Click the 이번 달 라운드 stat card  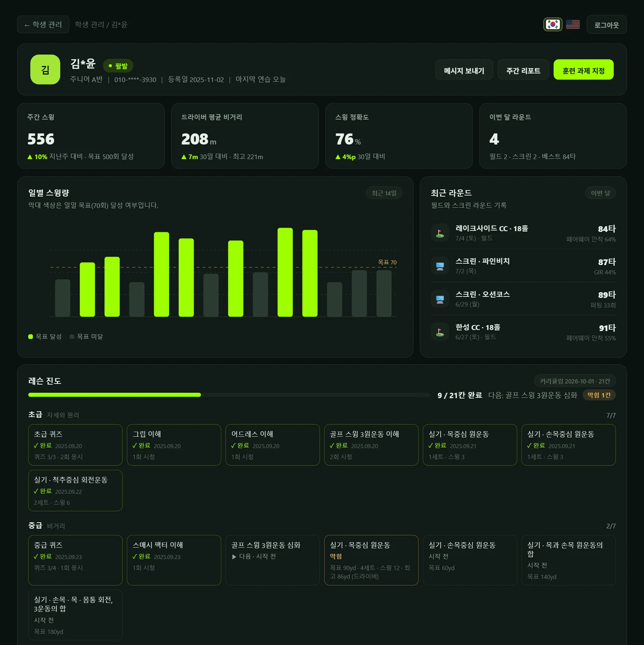[x=553, y=136]
